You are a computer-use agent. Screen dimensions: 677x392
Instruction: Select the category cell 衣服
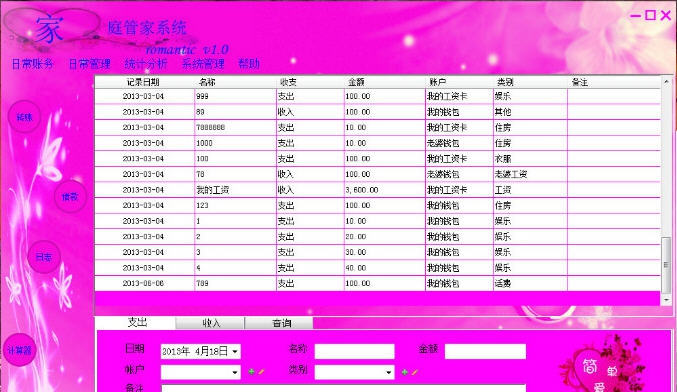tap(530, 159)
